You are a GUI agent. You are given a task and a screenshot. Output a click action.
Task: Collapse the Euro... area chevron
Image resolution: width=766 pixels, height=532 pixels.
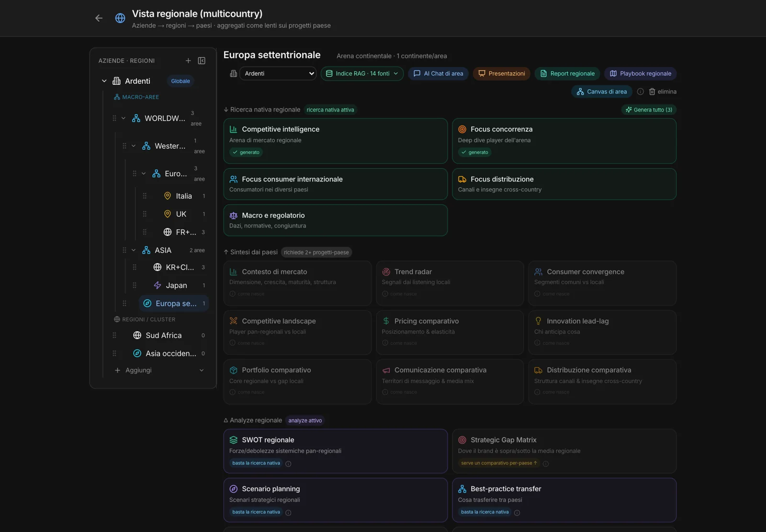(x=144, y=173)
